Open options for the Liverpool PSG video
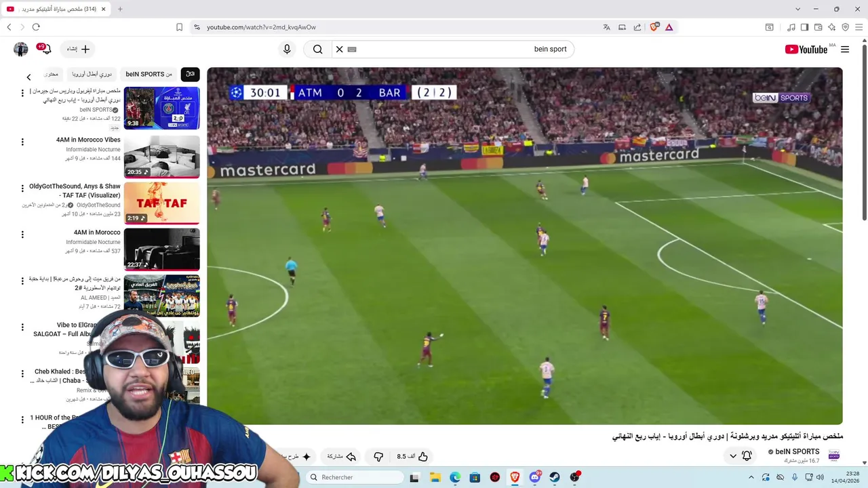This screenshot has height=488, width=868. click(x=22, y=93)
